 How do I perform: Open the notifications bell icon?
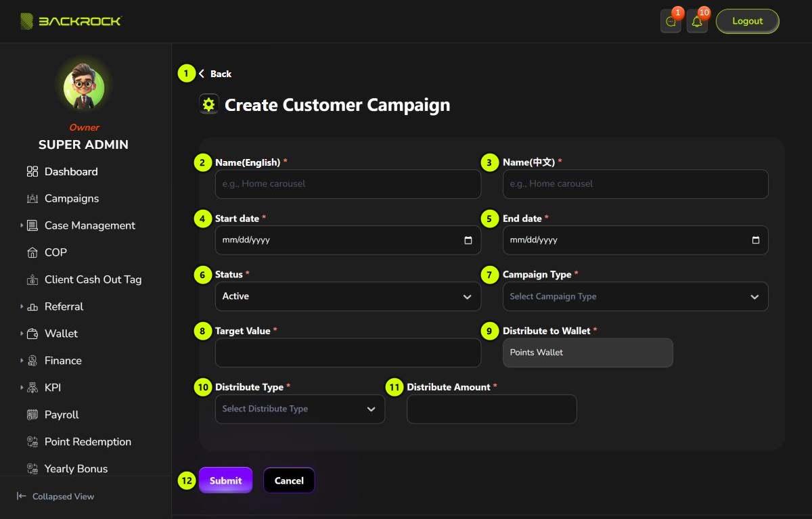(697, 22)
